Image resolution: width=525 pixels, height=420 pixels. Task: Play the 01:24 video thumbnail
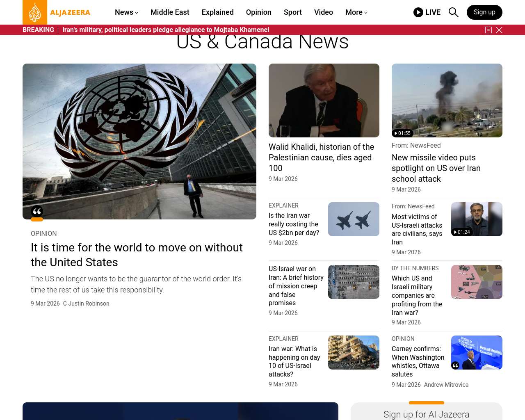pos(477,219)
